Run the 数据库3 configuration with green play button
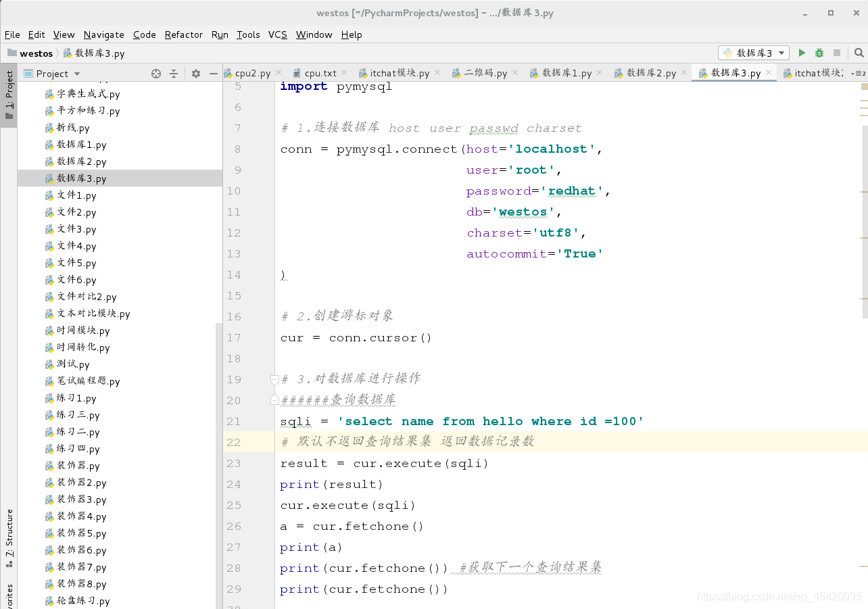868x609 pixels. coord(802,53)
